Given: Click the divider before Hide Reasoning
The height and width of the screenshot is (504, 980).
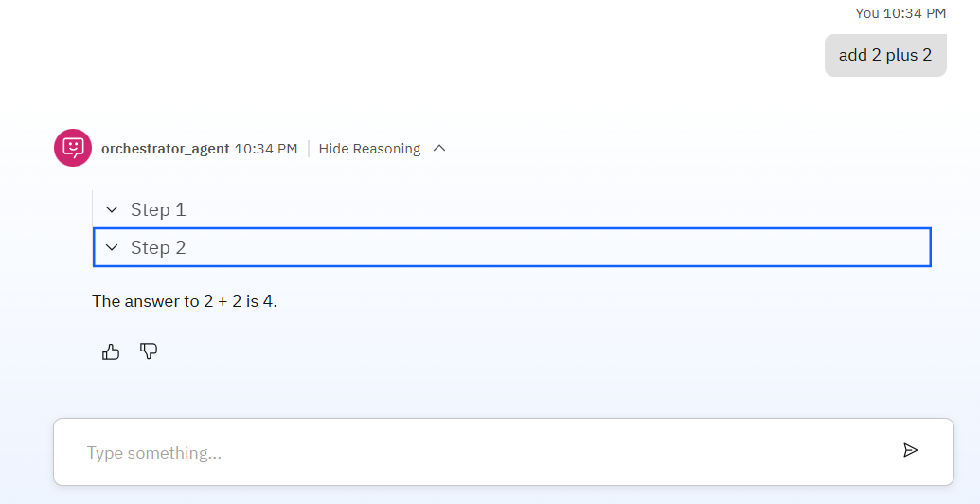Looking at the screenshot, I should click(x=309, y=149).
